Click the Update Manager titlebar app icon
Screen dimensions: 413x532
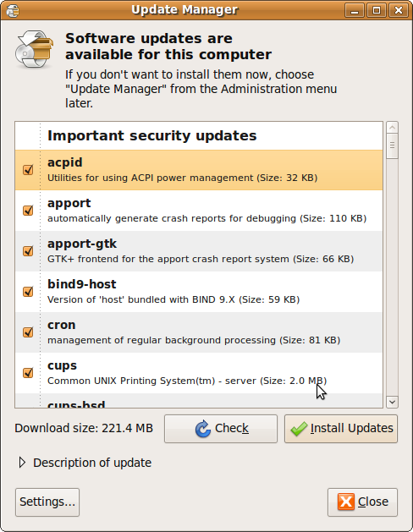tap(13, 10)
